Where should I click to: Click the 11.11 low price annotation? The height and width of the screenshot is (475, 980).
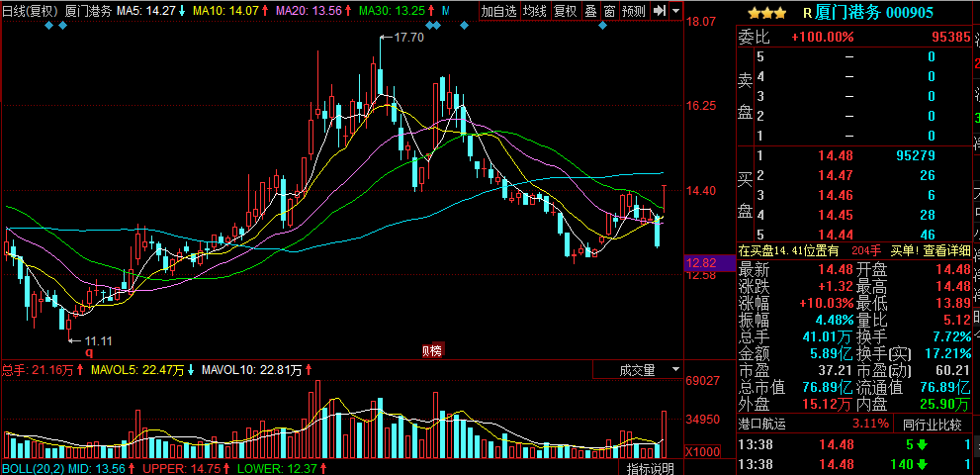(x=98, y=341)
